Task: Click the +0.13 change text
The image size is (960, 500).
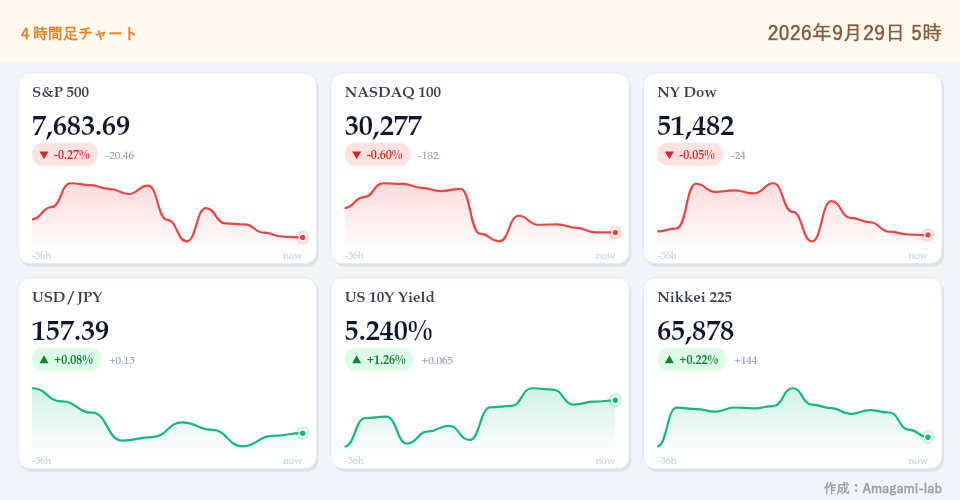Action: [x=122, y=360]
